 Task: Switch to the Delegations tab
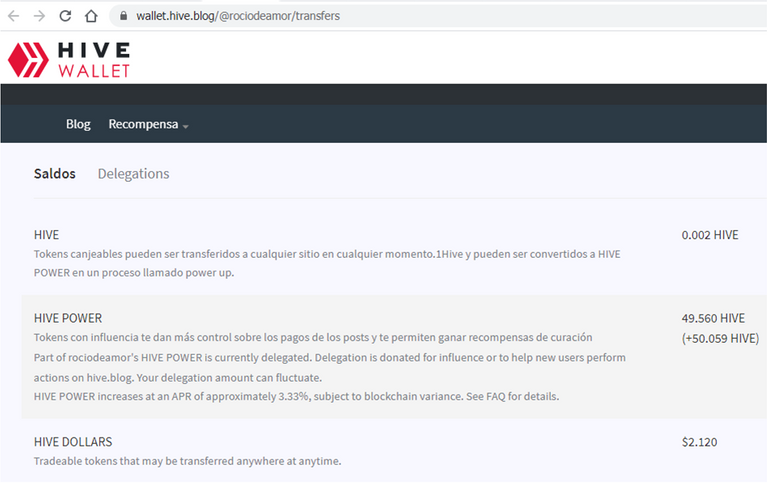133,174
